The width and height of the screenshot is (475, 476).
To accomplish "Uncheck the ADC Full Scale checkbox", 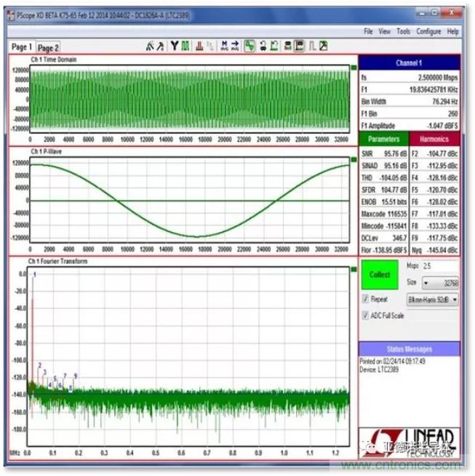I will coord(365,315).
